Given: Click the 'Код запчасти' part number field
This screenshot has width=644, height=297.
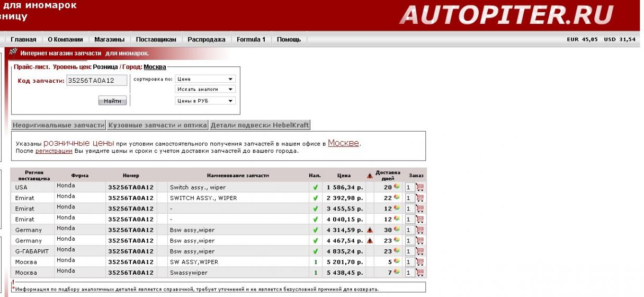Looking at the screenshot, I should tap(97, 80).
